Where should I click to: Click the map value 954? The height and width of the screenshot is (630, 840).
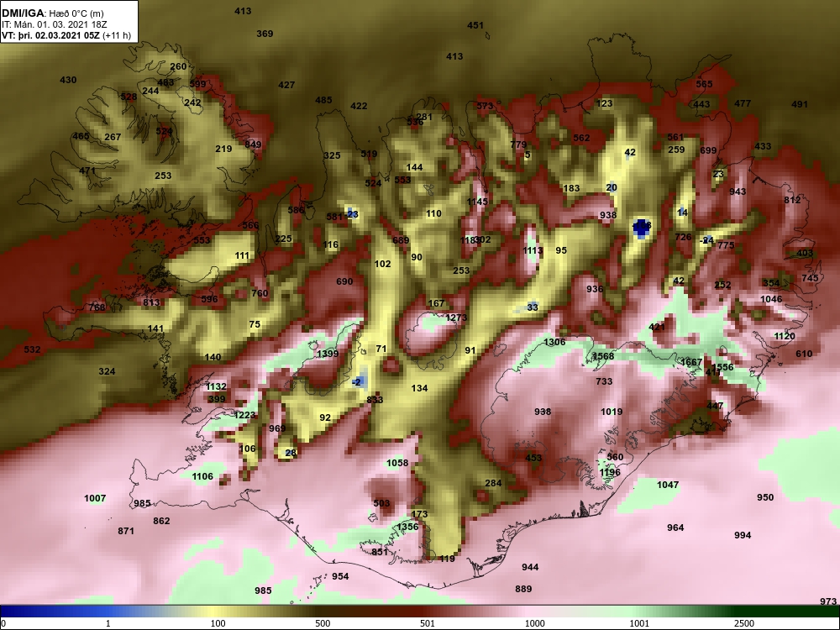pyautogui.click(x=340, y=576)
